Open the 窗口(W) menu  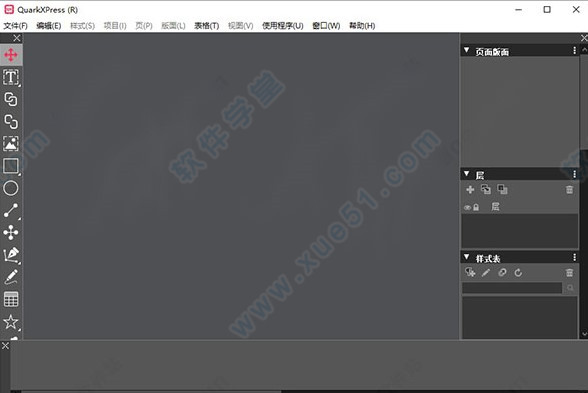326,26
